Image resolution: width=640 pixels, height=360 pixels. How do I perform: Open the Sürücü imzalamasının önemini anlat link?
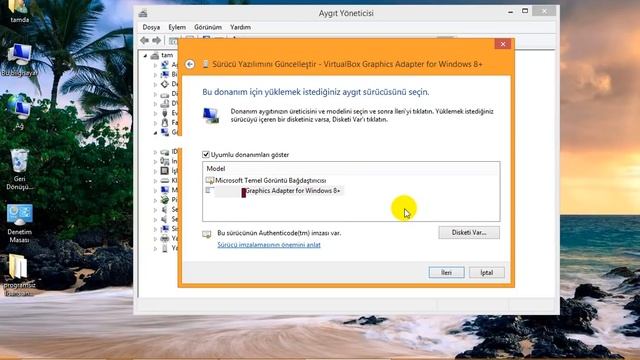pyautogui.click(x=269, y=245)
